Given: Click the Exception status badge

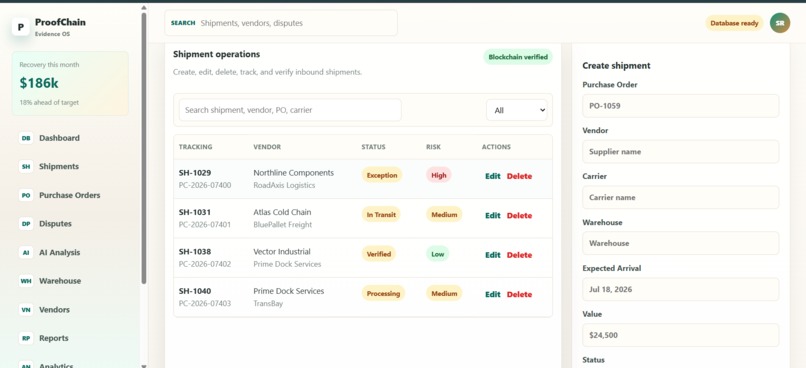Looking at the screenshot, I should 382,175.
